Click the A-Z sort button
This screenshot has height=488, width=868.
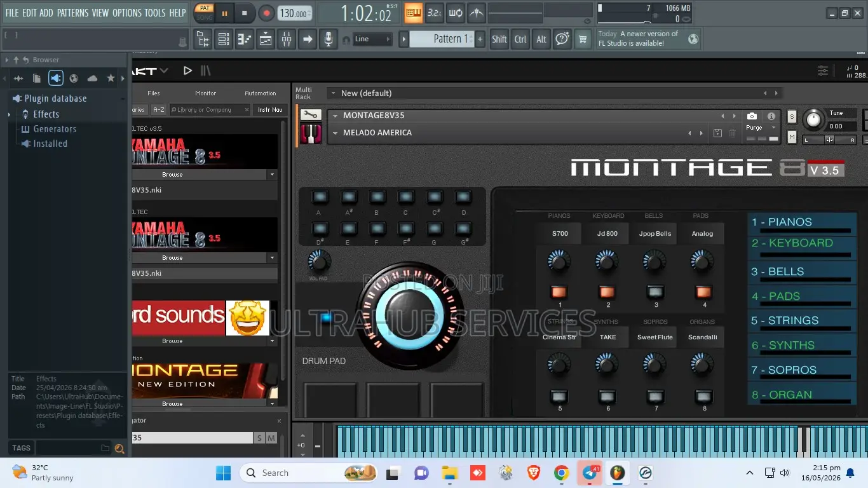pyautogui.click(x=158, y=110)
